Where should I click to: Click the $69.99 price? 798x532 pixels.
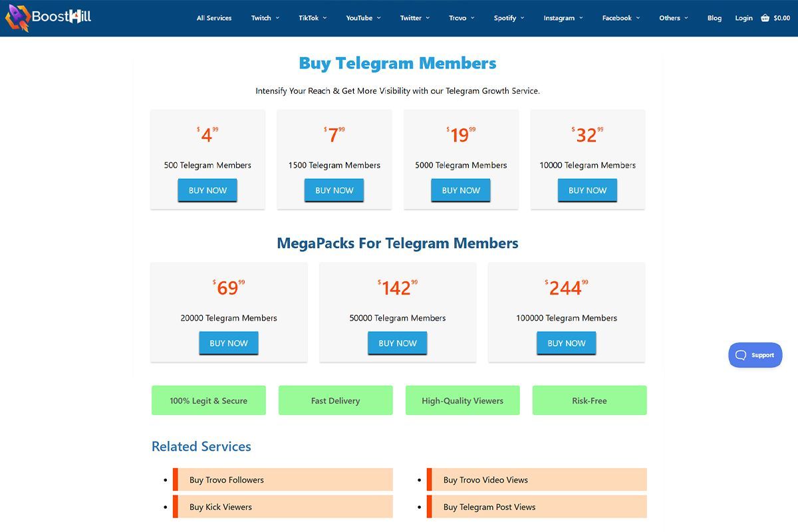[x=229, y=288]
